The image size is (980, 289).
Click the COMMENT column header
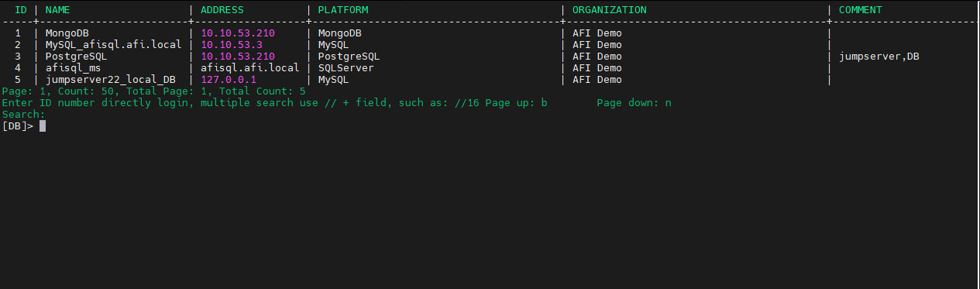point(861,10)
